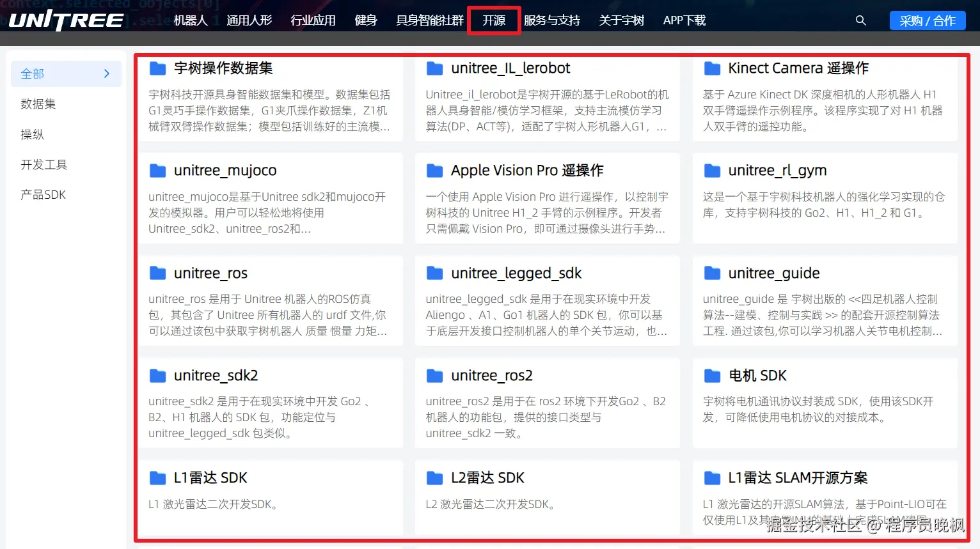Screen dimensions: 980x549
Task: Open the unitree_ros2 project card
Action: point(547,403)
